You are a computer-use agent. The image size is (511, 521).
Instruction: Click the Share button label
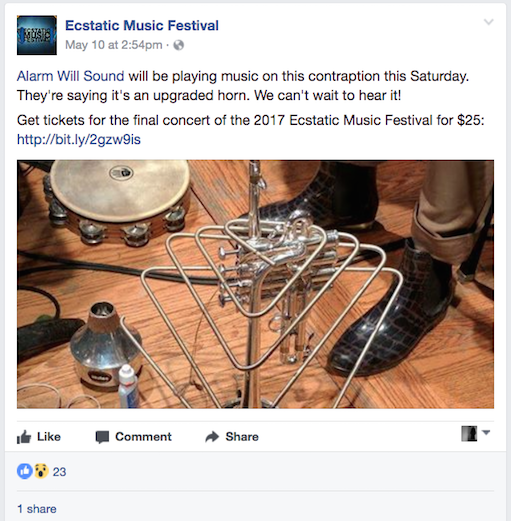(242, 437)
